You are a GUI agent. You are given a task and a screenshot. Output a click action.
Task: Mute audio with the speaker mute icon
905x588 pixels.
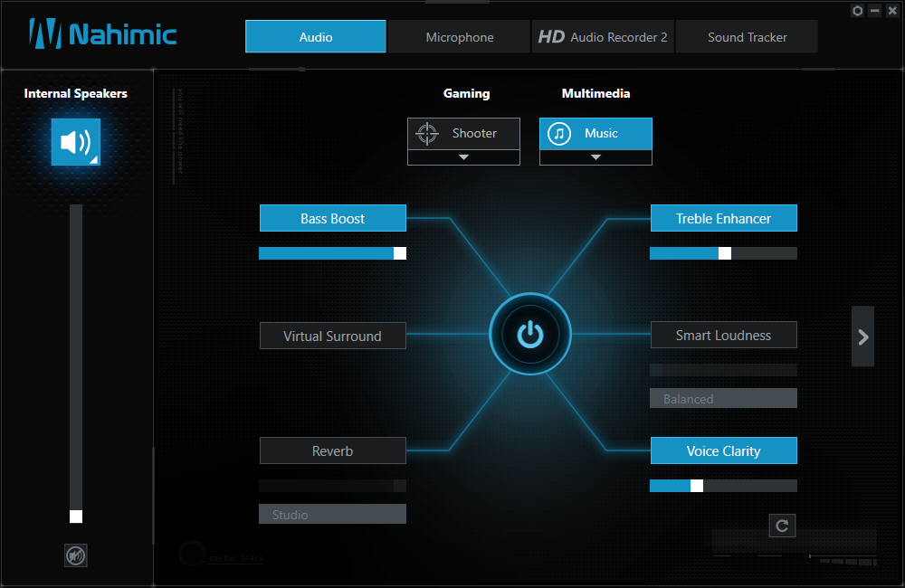pos(76,555)
